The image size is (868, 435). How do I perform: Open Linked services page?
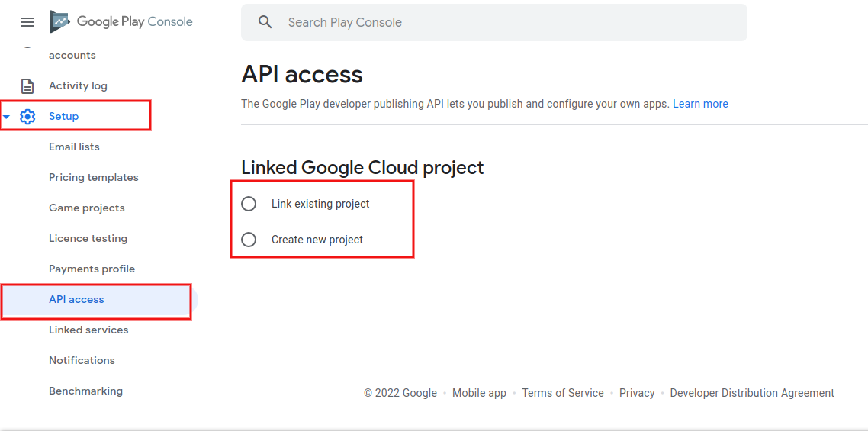coord(88,330)
